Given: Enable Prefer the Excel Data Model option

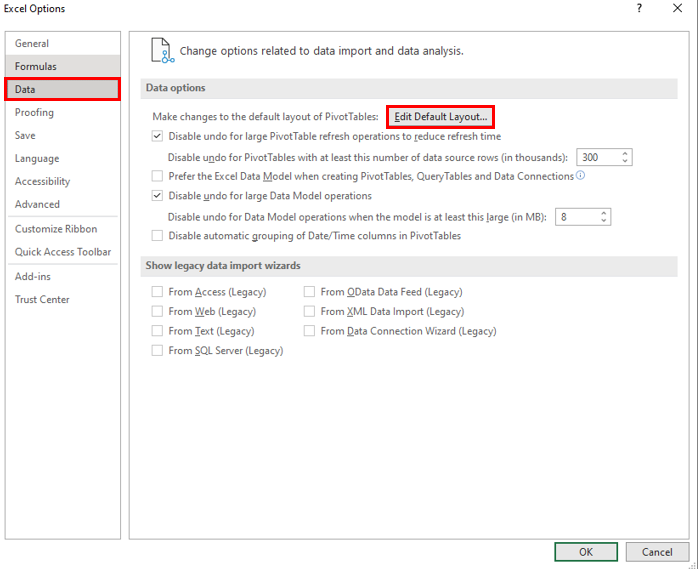Looking at the screenshot, I should tap(157, 176).
